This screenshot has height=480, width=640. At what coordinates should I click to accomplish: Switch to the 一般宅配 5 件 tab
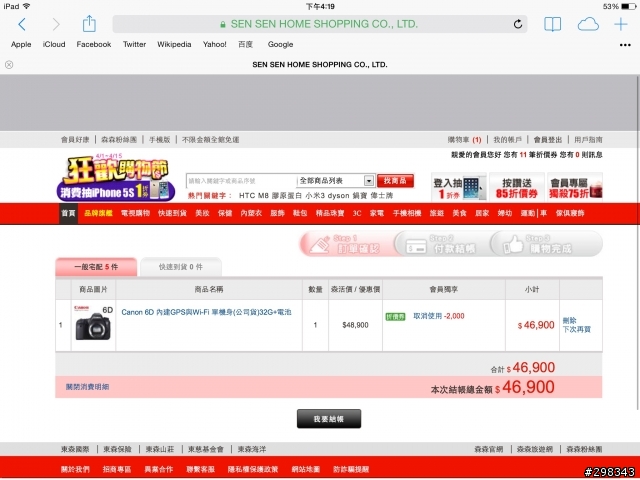click(96, 267)
